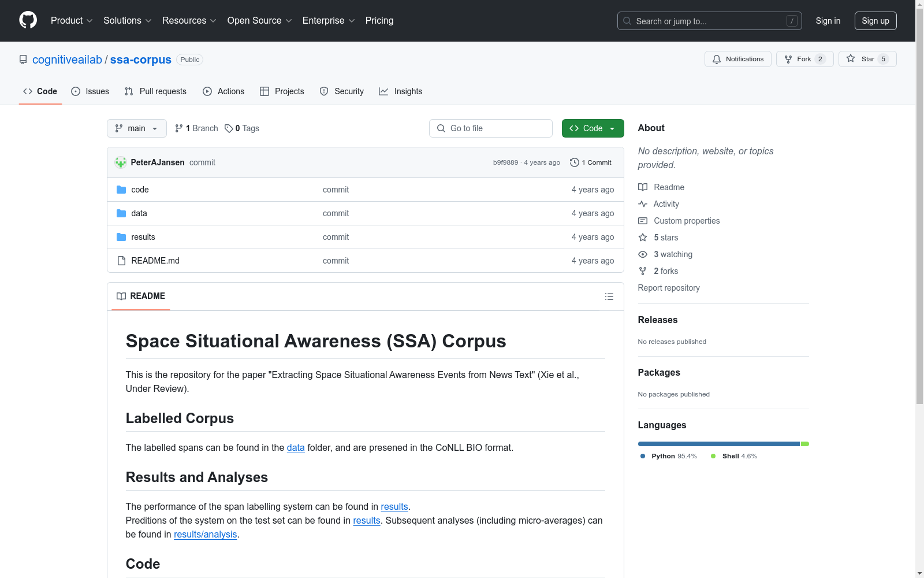Viewport: 924px width, 578px height.
Task: Expand the Solutions menu
Action: tap(128, 21)
